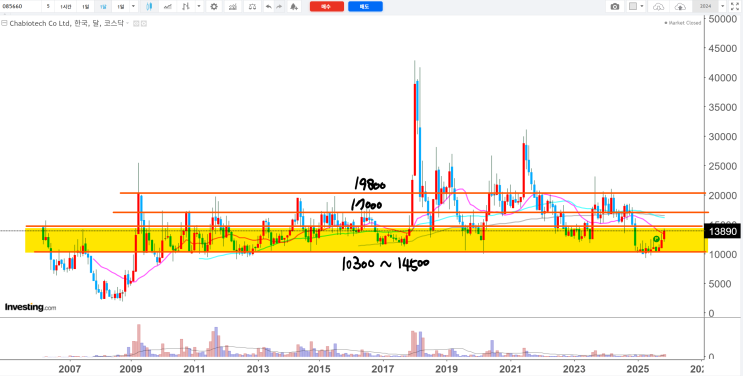This screenshot has width=743, height=376.
Task: Select the highlighted blue 1달 interval
Action: coord(103,7)
